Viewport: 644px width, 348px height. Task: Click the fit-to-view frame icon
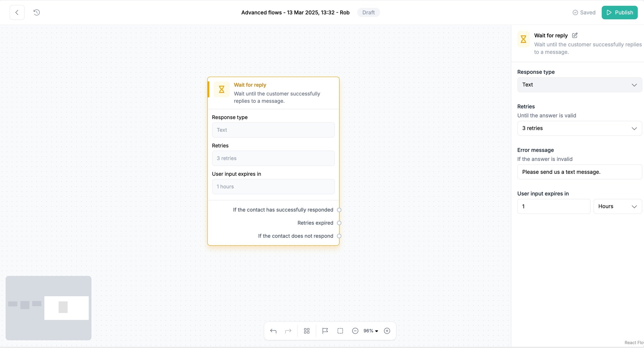340,331
